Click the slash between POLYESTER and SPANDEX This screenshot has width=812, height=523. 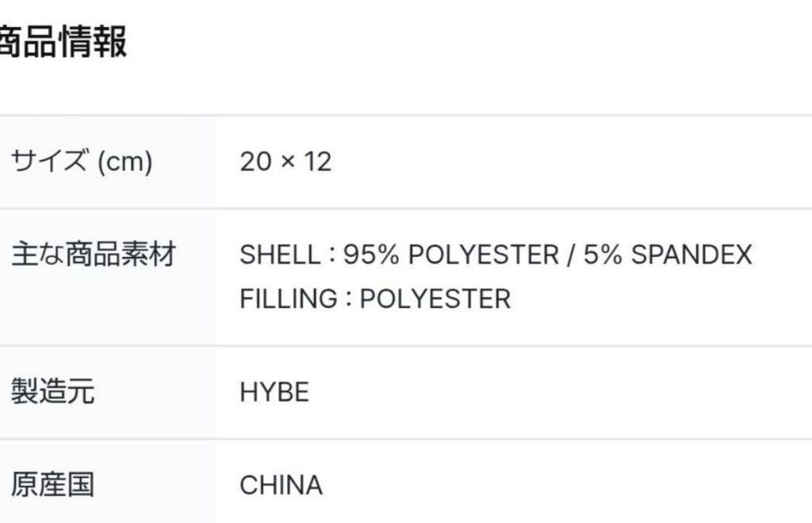pyautogui.click(x=570, y=255)
